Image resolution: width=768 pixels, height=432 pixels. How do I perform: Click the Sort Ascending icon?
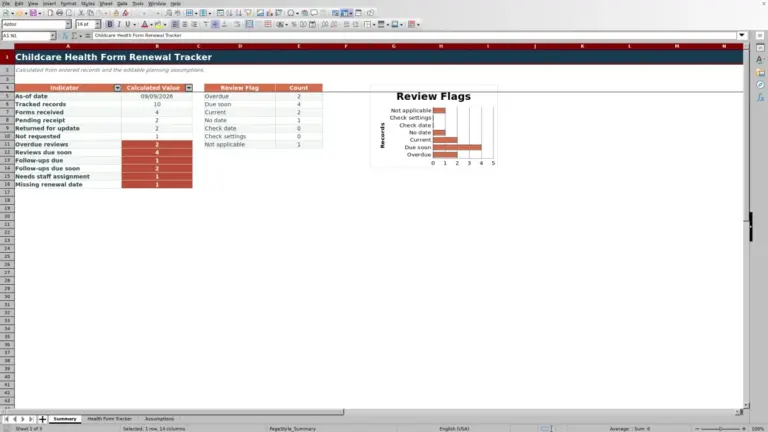pos(229,13)
